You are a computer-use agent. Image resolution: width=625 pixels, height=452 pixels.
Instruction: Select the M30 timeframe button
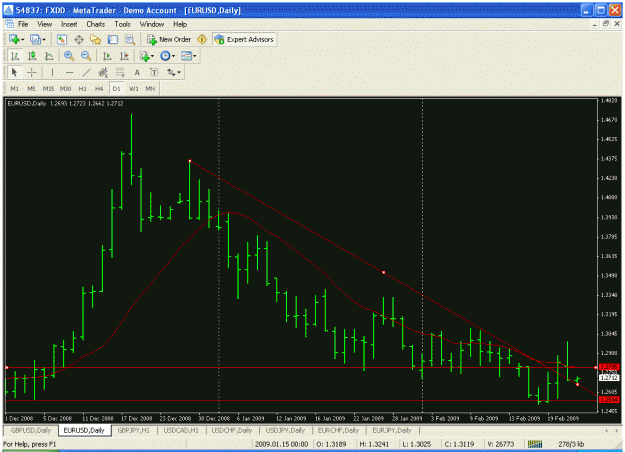[x=65, y=88]
